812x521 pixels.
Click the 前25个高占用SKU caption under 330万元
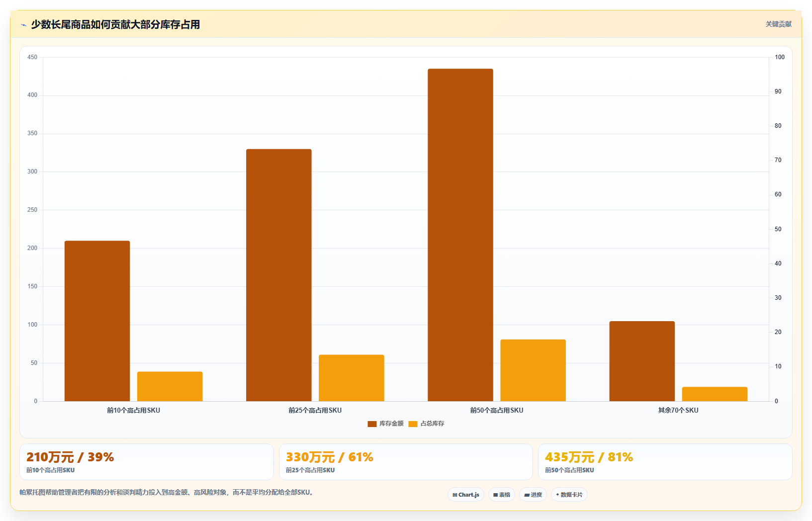coord(310,470)
